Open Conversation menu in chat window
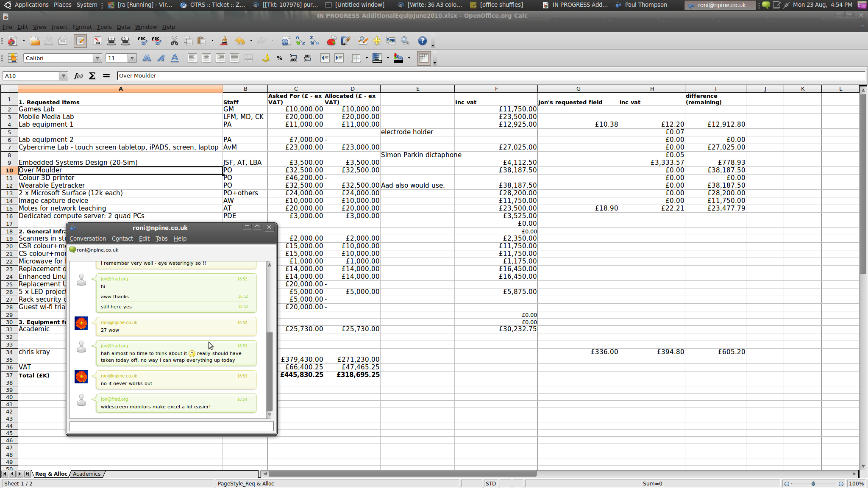The height and width of the screenshot is (488, 868). 87,238
